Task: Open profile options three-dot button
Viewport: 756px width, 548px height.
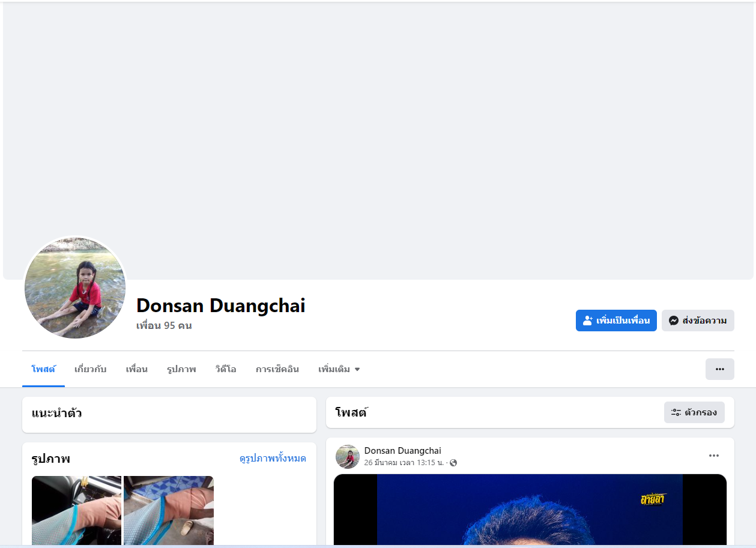Action: [x=720, y=369]
